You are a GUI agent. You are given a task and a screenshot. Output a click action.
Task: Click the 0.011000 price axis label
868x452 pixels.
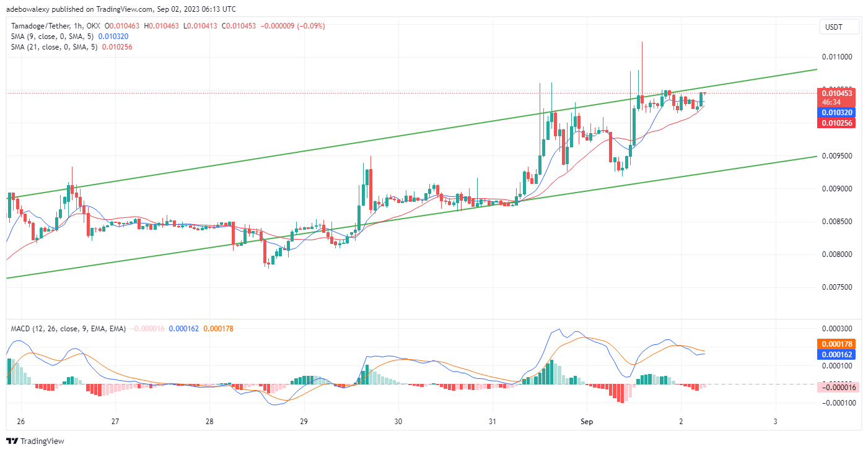pyautogui.click(x=838, y=57)
